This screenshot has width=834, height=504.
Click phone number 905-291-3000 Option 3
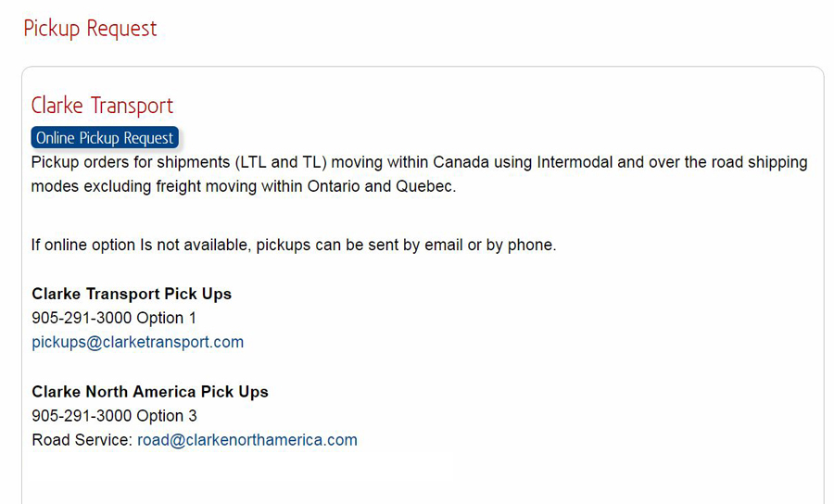pyautogui.click(x=114, y=416)
